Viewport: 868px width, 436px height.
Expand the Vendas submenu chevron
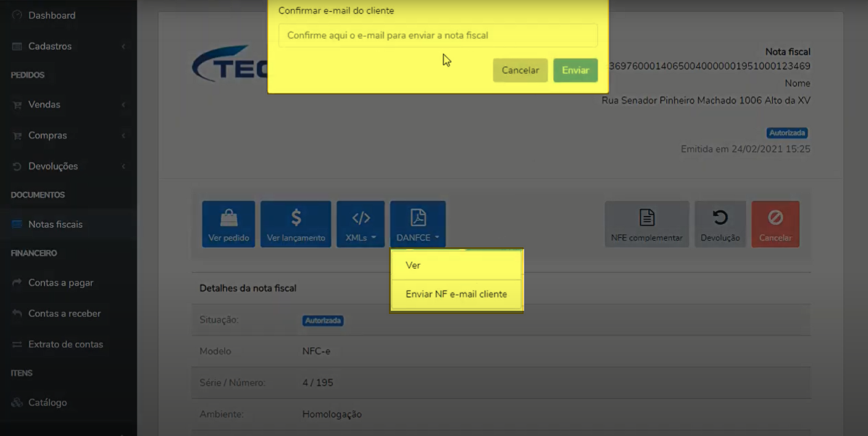pos(123,105)
